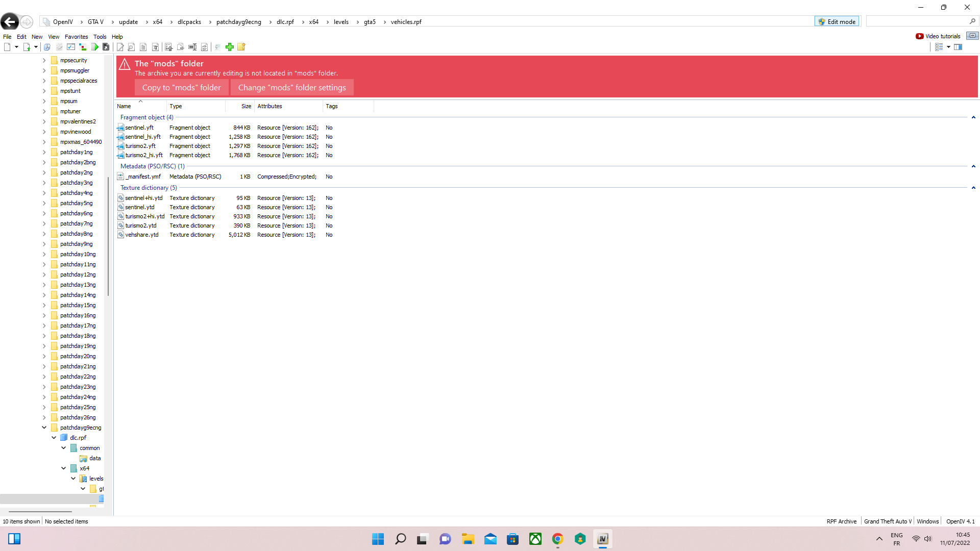Click Copy to "mods" folder button
This screenshot has height=551, width=980.
point(181,87)
